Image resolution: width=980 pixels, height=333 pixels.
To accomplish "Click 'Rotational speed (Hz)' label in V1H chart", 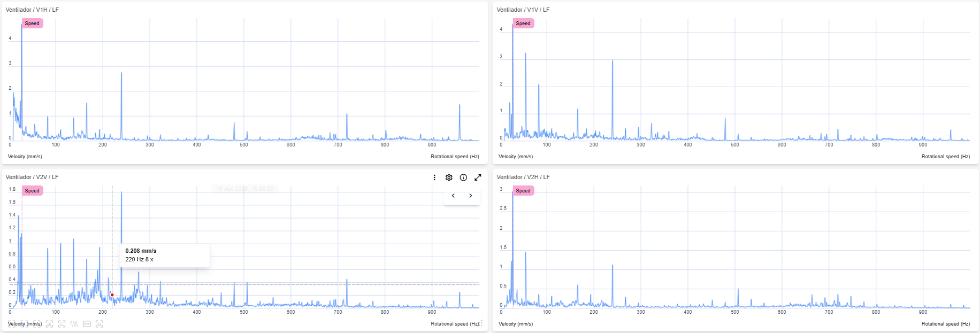I will pos(455,157).
